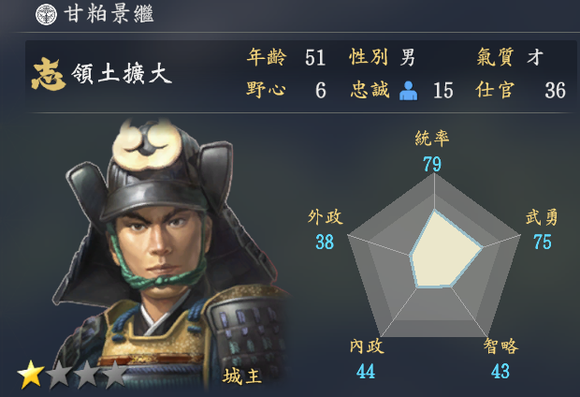
Task: Click the gold first rank star
Action: click(x=30, y=374)
